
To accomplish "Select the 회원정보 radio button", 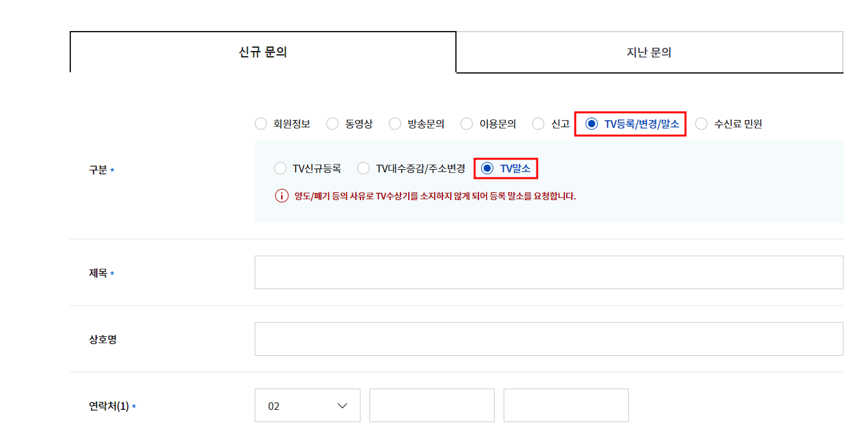I will click(x=261, y=123).
